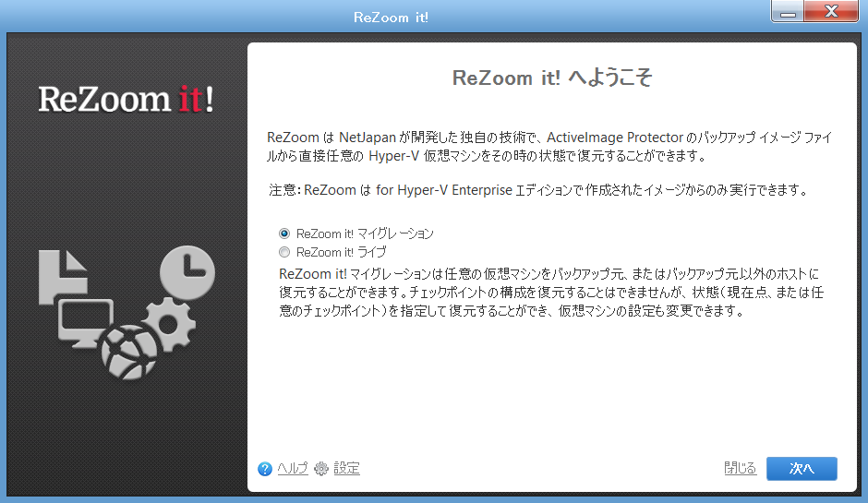Click the ReZoom it! title bar text
Screen dimensions: 868x503
click(x=391, y=18)
